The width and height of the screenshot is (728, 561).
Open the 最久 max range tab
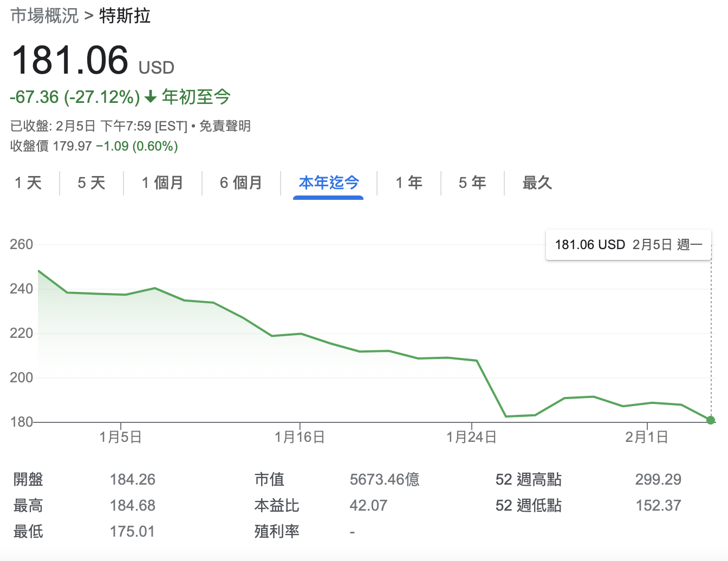[537, 183]
